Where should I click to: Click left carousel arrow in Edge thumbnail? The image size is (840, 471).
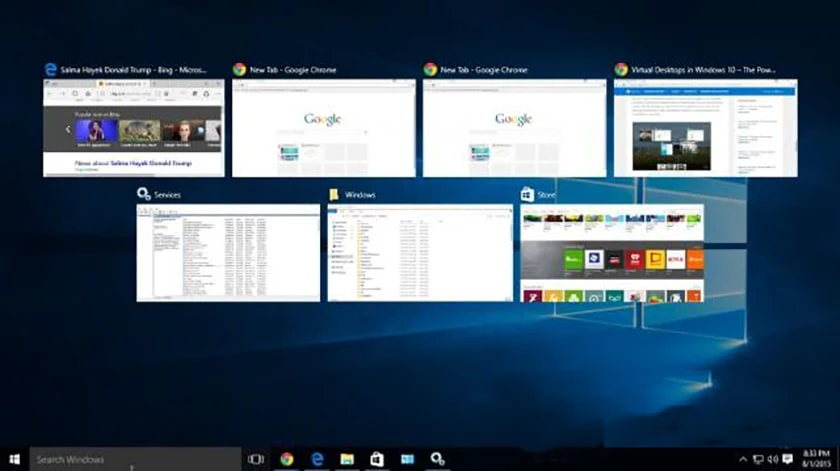(68, 129)
